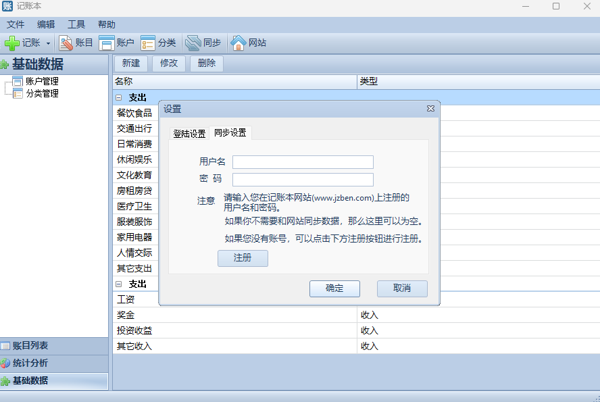Open the 网站 home website icon
Viewport: 600px width, 402px height.
239,43
